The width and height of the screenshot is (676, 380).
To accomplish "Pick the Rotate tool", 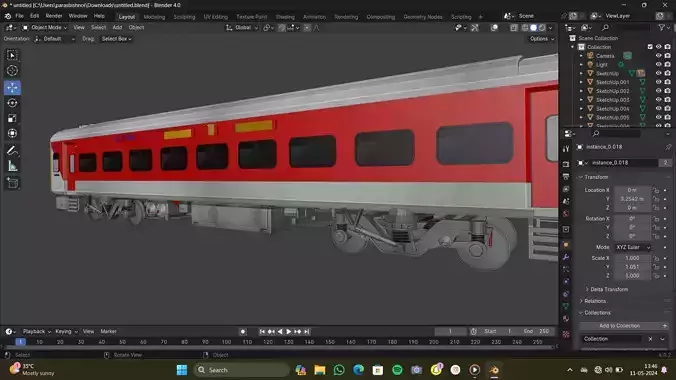I will click(x=12, y=103).
